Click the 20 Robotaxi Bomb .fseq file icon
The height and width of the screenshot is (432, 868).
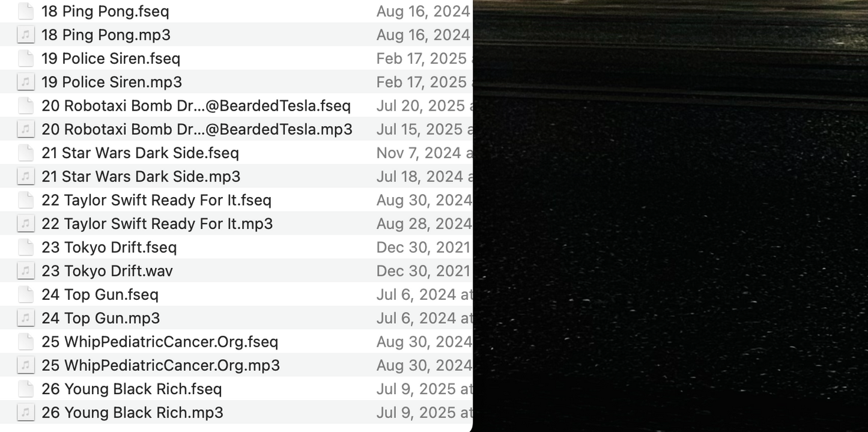coord(25,106)
